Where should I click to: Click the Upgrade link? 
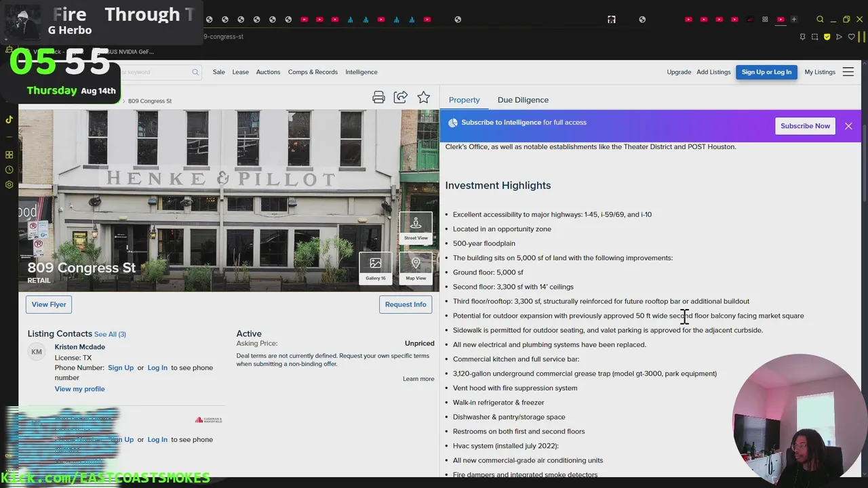coord(679,72)
